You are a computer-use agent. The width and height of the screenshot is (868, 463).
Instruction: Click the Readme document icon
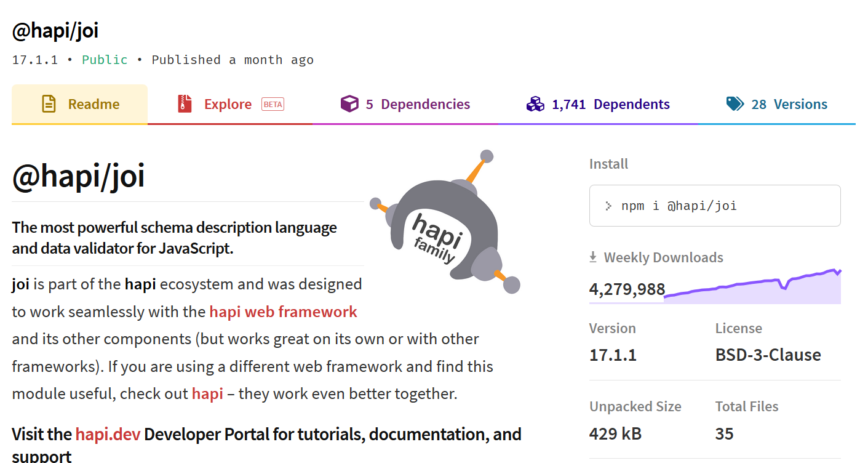point(49,104)
